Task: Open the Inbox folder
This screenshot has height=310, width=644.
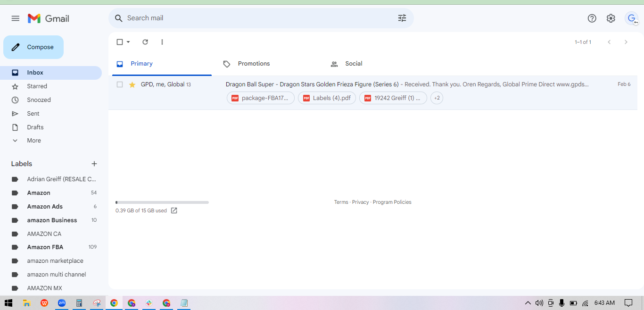Action: click(51, 73)
